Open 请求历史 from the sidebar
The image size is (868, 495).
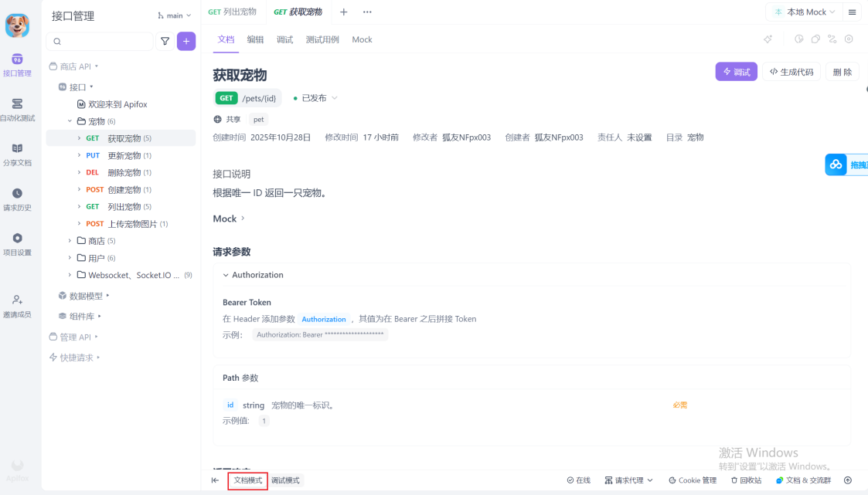click(x=17, y=199)
